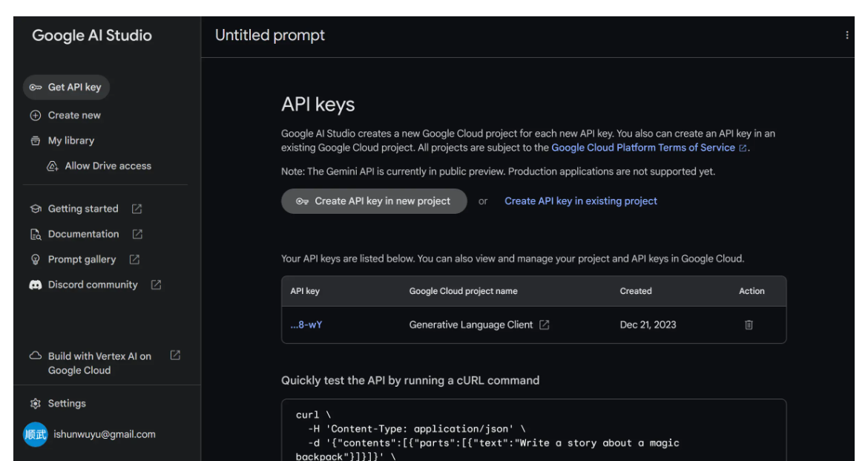The width and height of the screenshot is (868, 461).
Task: Click the document search icon beside Documentation
Action: pos(36,235)
